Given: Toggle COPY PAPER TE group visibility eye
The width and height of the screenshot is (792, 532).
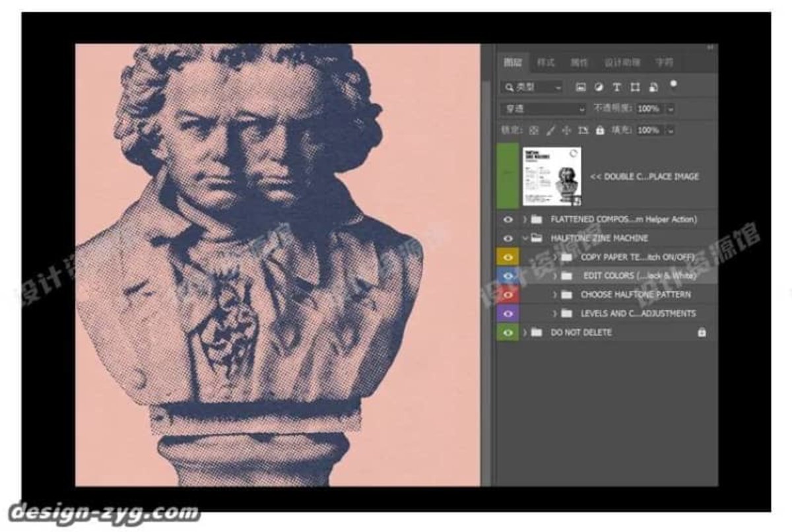Looking at the screenshot, I should tap(508, 257).
